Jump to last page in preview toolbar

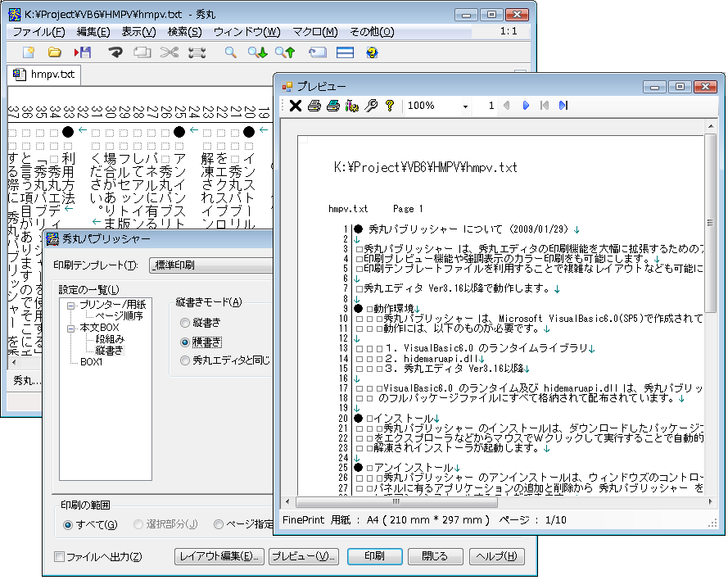click(563, 106)
